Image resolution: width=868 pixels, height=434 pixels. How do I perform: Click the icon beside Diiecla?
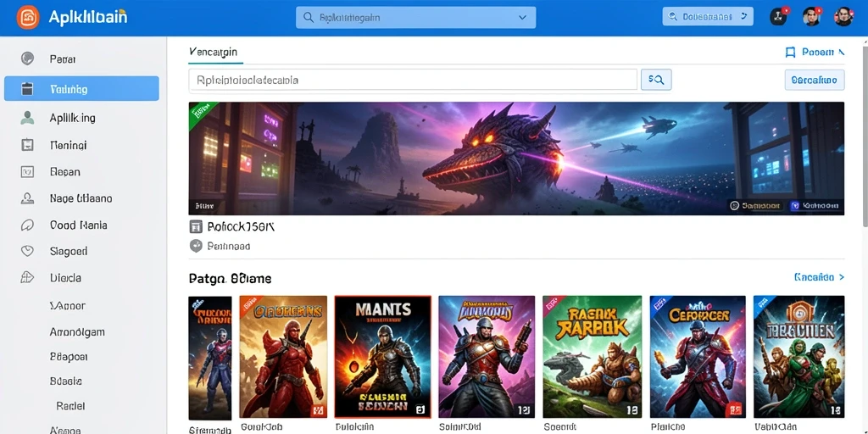pos(27,278)
